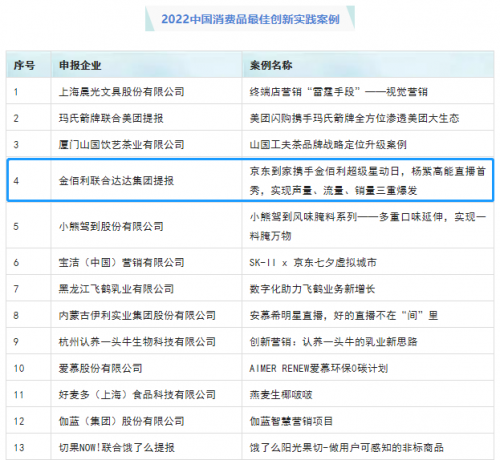Image resolution: width=500 pixels, height=460 pixels.
Task: Select the 申报企业 column header
Action: tap(80, 65)
